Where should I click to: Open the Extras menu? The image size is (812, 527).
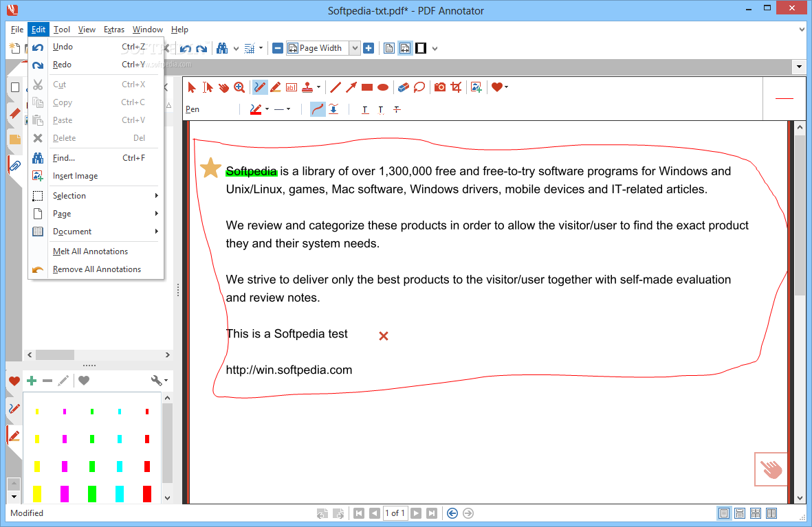coord(114,30)
